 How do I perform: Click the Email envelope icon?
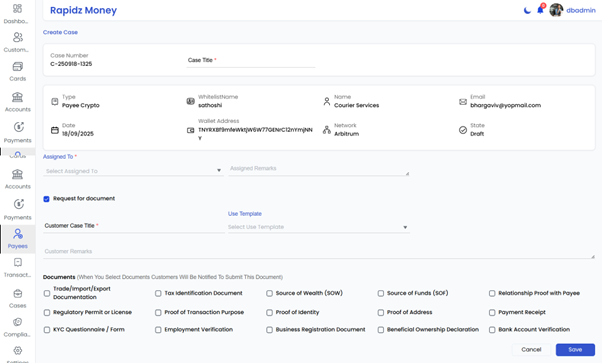463,102
